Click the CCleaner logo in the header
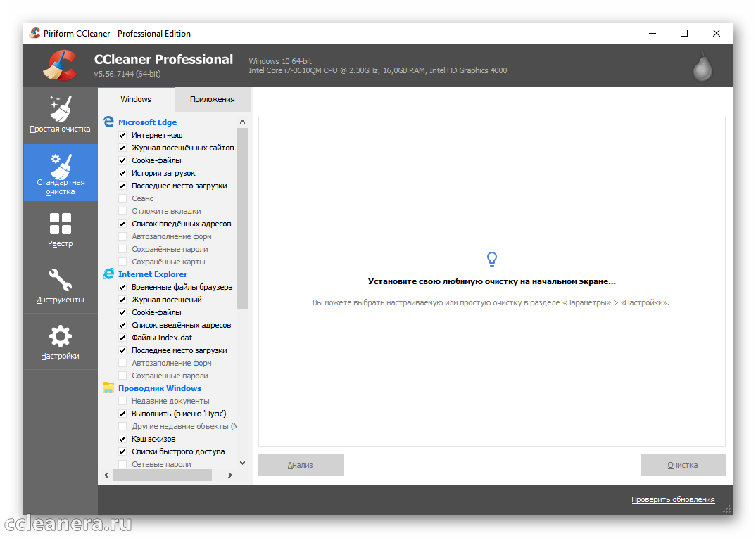Image resolution: width=756 pixels, height=538 pixels. tap(61, 65)
